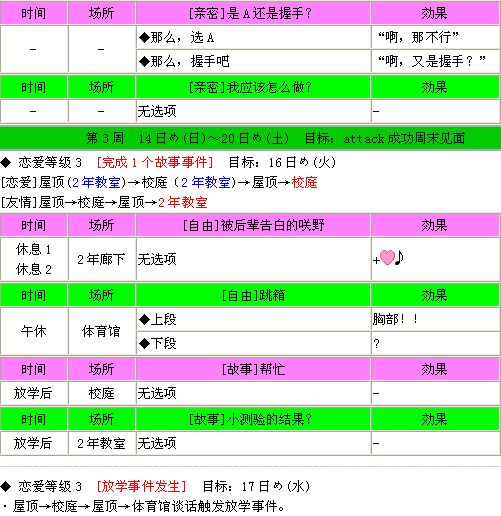Image resolution: width=501 pixels, height=516 pixels.
Task: Click the red 2年教室 in the 友情 route
Action: tap(183, 202)
